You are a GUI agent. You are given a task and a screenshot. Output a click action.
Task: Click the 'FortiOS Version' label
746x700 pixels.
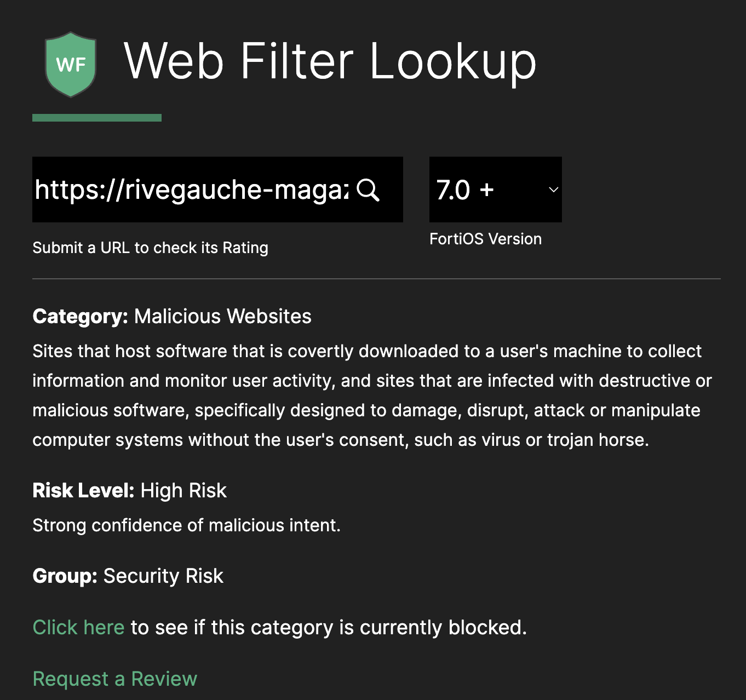point(485,239)
